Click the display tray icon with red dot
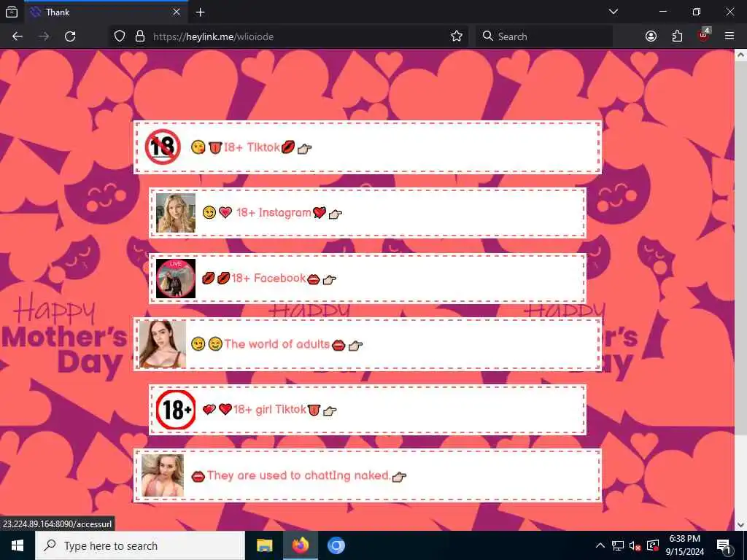The height and width of the screenshot is (560, 747). [653, 545]
